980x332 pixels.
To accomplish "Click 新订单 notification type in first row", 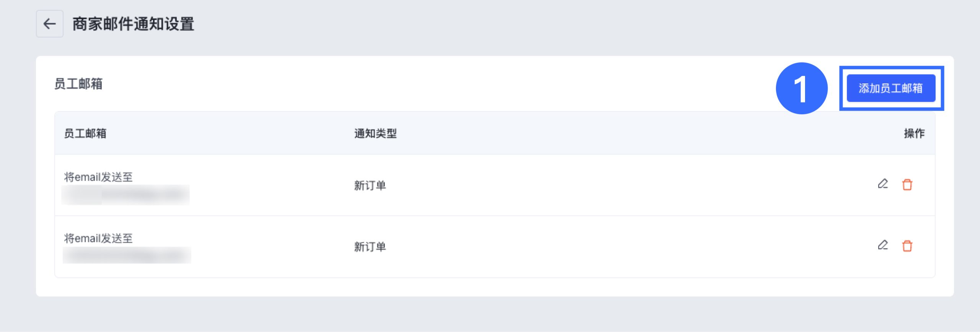I will (370, 186).
